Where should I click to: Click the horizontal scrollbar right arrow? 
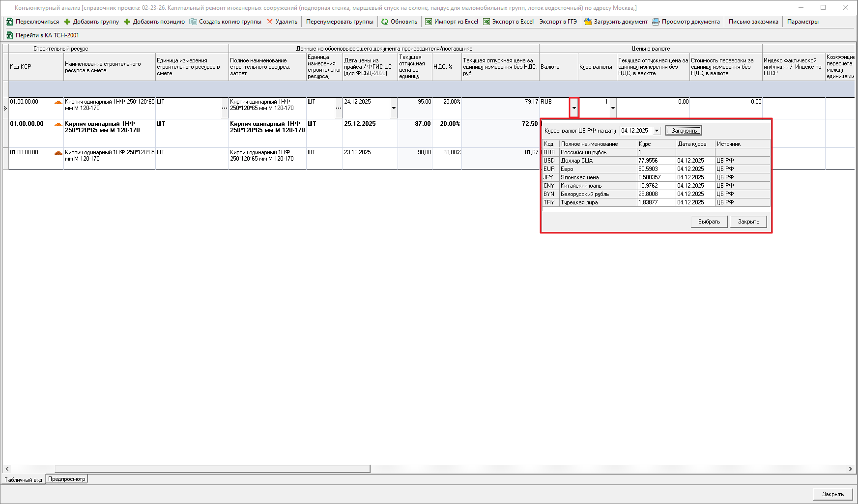[x=850, y=469]
